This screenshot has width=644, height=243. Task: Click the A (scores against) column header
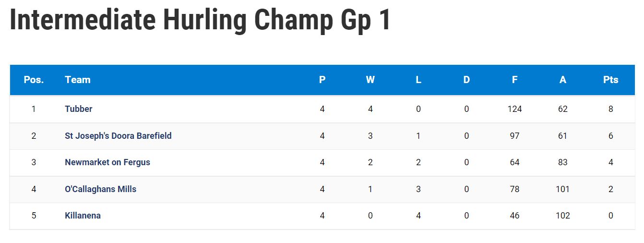[562, 80]
